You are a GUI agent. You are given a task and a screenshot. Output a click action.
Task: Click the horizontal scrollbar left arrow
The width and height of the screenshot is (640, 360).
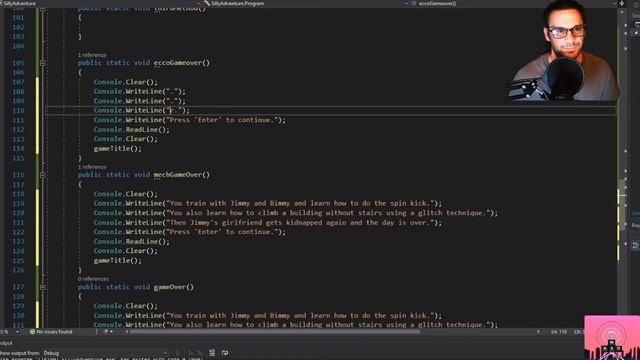(x=127, y=332)
